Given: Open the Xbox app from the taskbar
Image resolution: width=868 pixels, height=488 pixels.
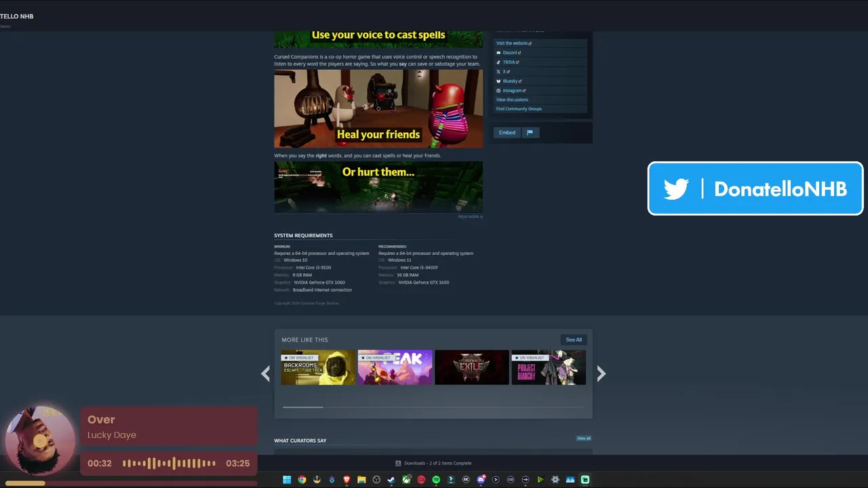Looking at the screenshot, I should (406, 480).
